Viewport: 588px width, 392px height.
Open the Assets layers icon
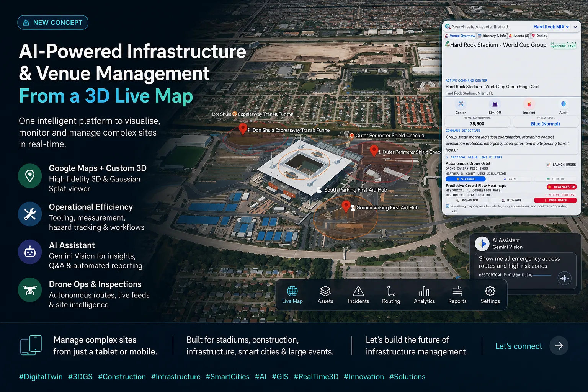(x=325, y=291)
